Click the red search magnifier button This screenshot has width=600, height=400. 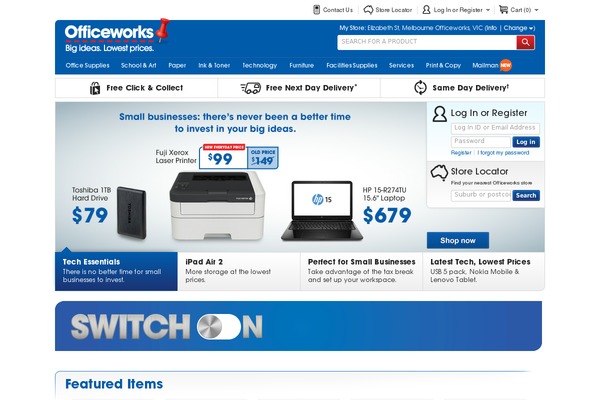click(525, 42)
